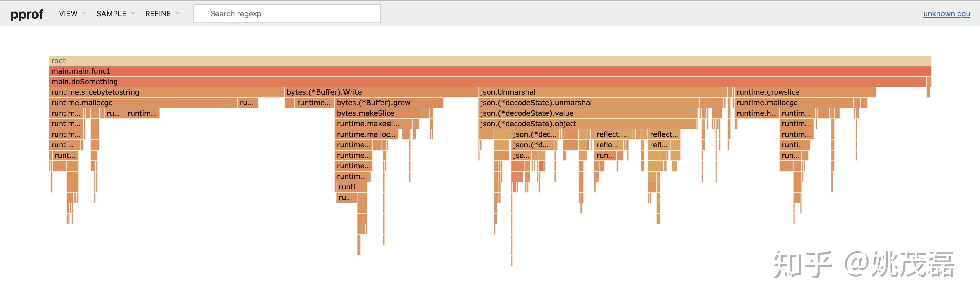Image resolution: width=980 pixels, height=304 pixels.
Task: Click the main.main.func1 flame bar
Action: coord(490,71)
